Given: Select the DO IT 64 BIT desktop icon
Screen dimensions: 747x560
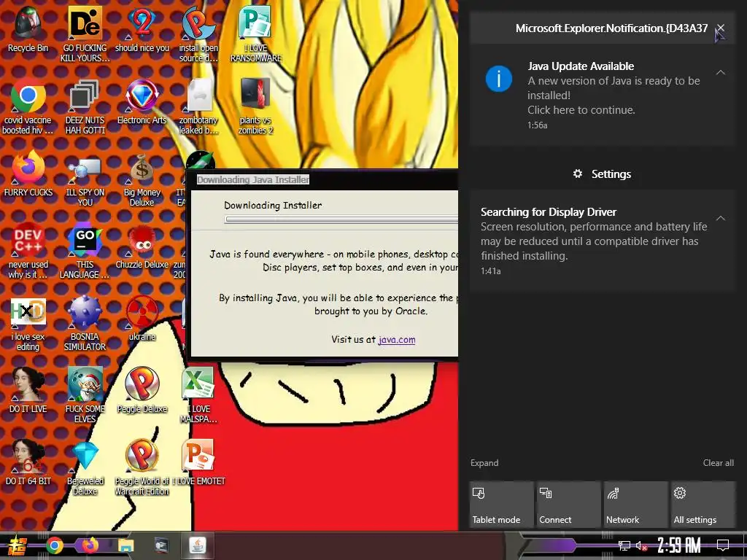Looking at the screenshot, I should (28, 462).
